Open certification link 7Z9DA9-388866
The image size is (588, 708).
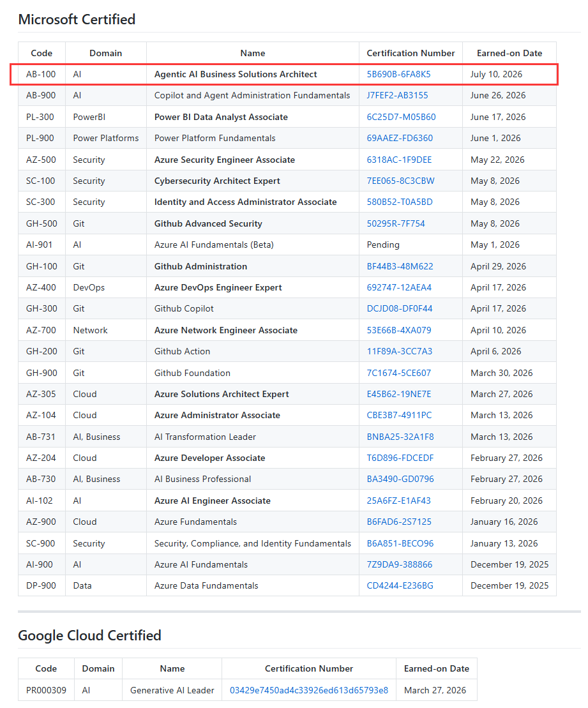pos(399,564)
